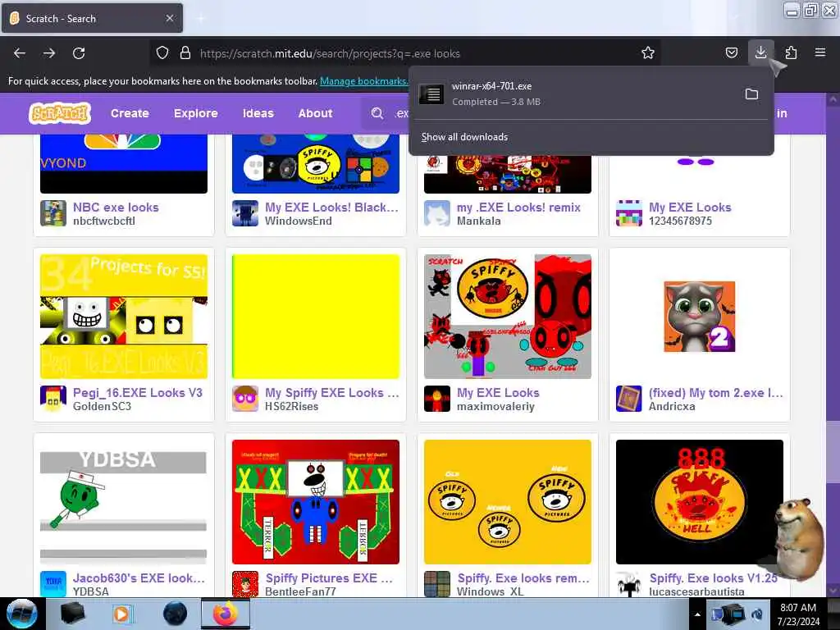Open winrar-x64-701.exe download file
The image size is (840, 630).
tap(573, 94)
